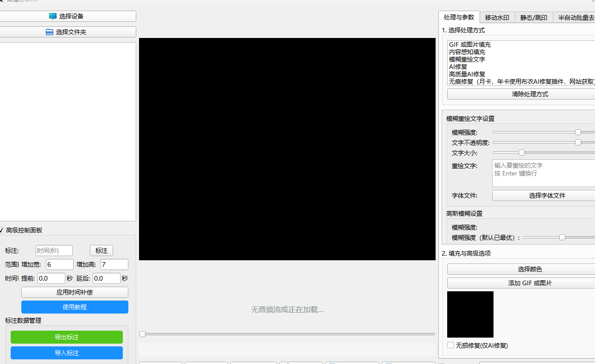This screenshot has width=595, height=364.
Task: Click the monitor icon on 选择设备
Action: coord(53,16)
